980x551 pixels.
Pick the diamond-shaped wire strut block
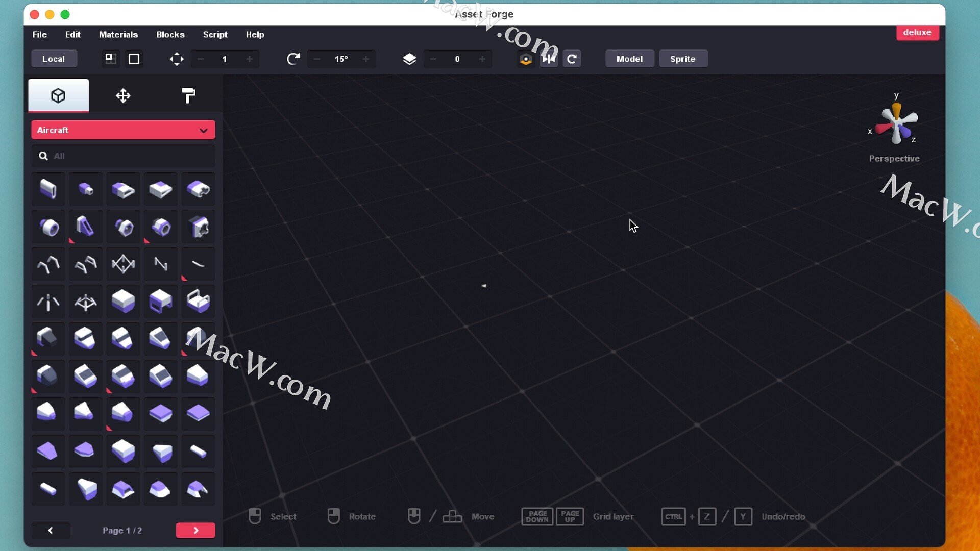(123, 264)
